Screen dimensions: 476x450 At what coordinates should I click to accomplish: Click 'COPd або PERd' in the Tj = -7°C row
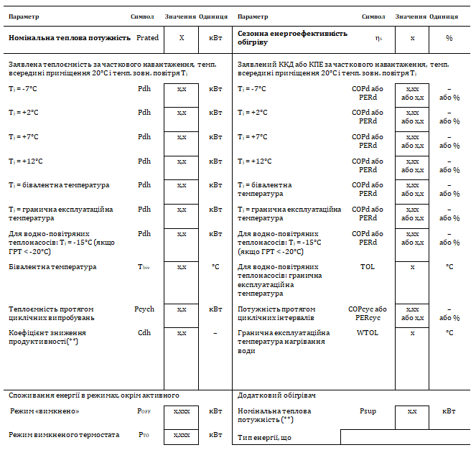coord(368,93)
